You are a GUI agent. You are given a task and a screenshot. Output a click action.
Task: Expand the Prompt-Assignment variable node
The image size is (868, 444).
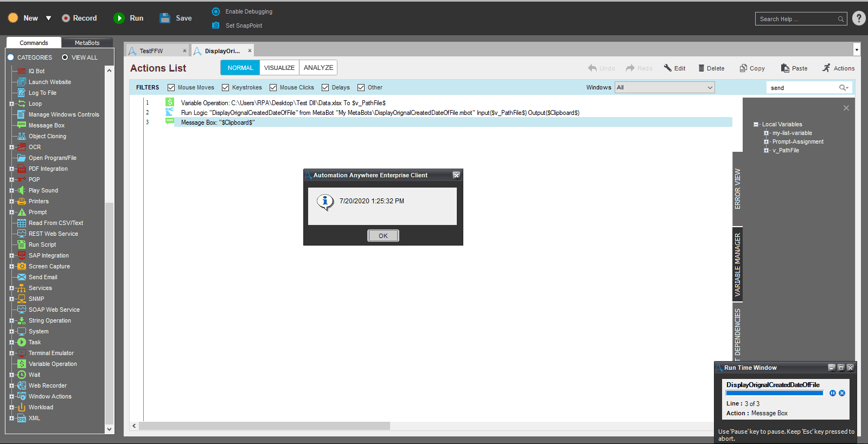pos(767,141)
